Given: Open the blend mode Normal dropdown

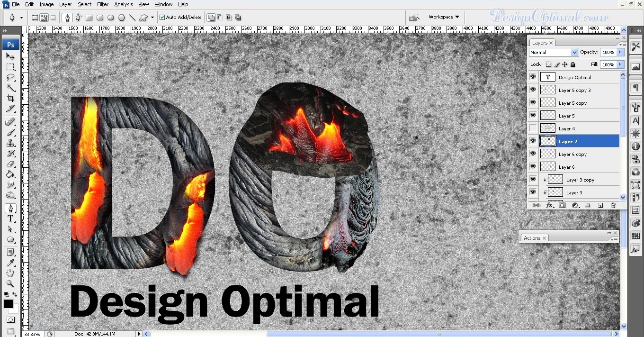Looking at the screenshot, I should tap(554, 52).
